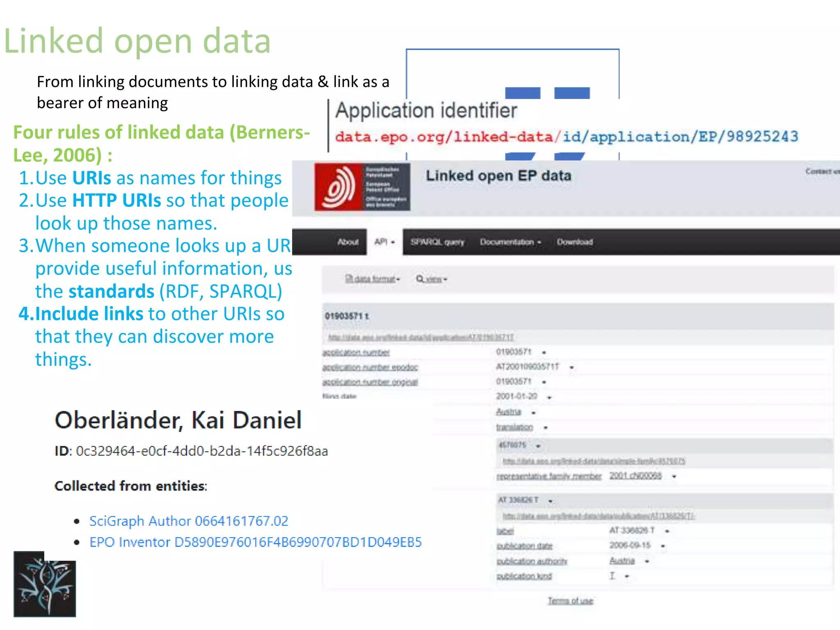This screenshot has height=630, width=840.
Task: Expand the AT 336826 T publication arrow
Action: [550, 501]
